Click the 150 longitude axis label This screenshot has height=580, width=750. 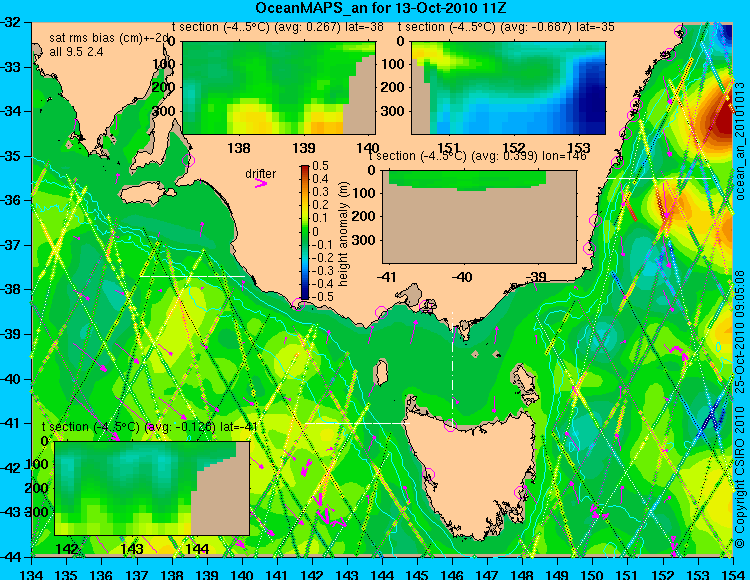point(593,574)
